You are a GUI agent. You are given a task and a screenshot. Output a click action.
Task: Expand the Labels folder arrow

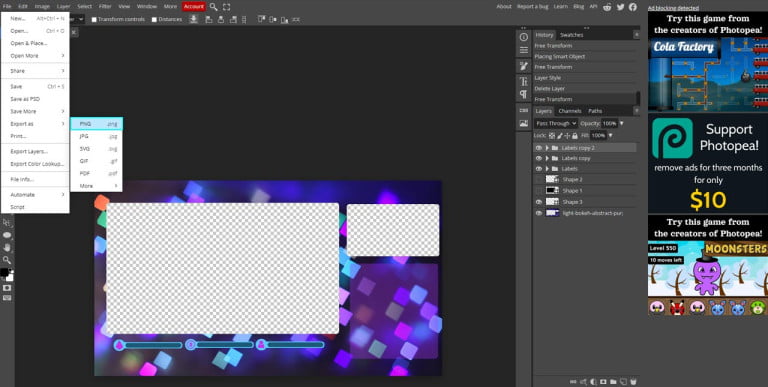547,169
